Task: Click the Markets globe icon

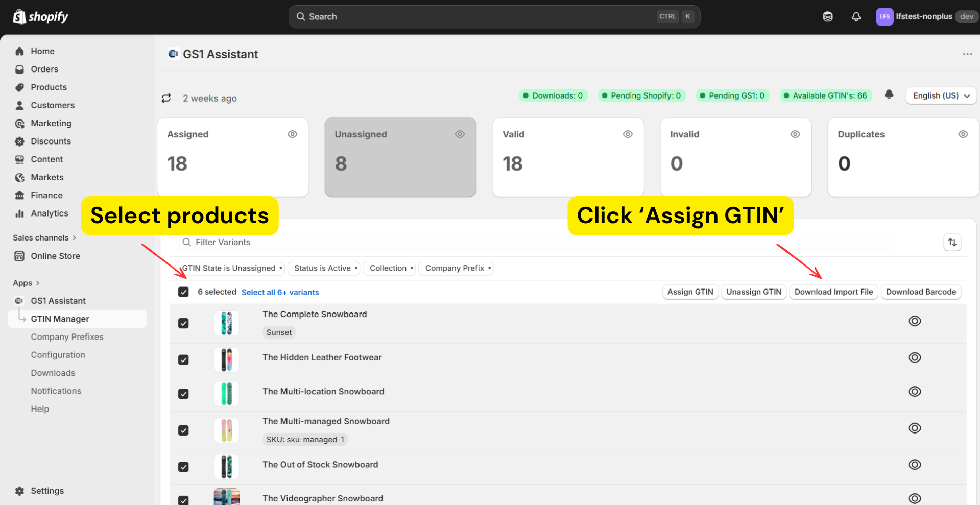Action: [x=19, y=177]
